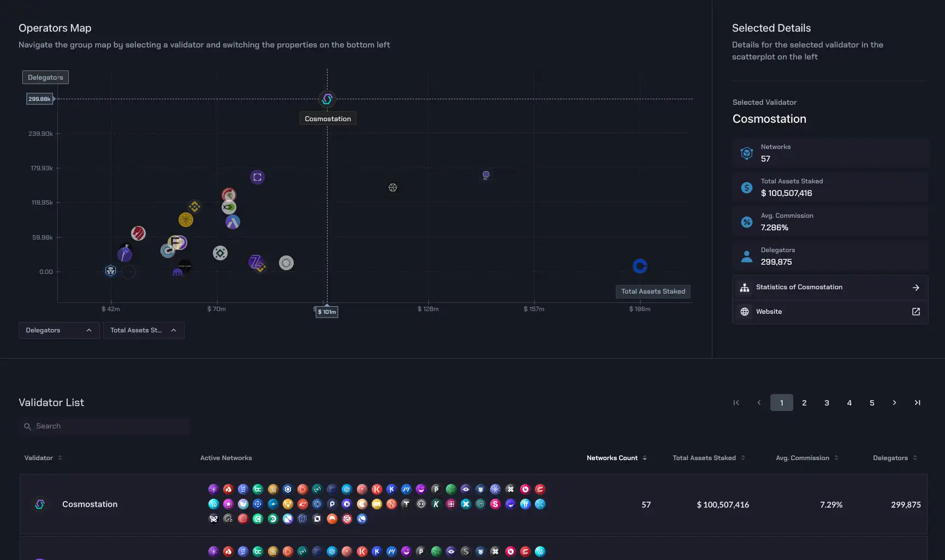Image resolution: width=945 pixels, height=560 pixels.
Task: Click the next page chevron arrow
Action: [x=894, y=403]
